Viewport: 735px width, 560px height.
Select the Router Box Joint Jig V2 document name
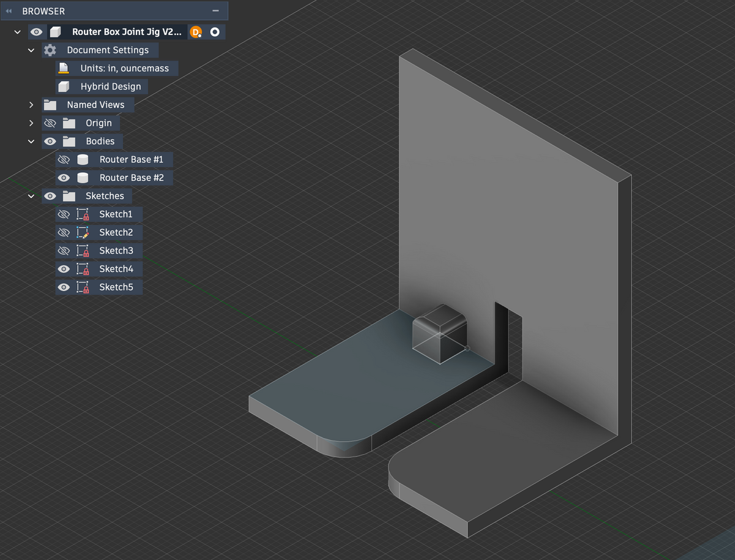pos(126,32)
